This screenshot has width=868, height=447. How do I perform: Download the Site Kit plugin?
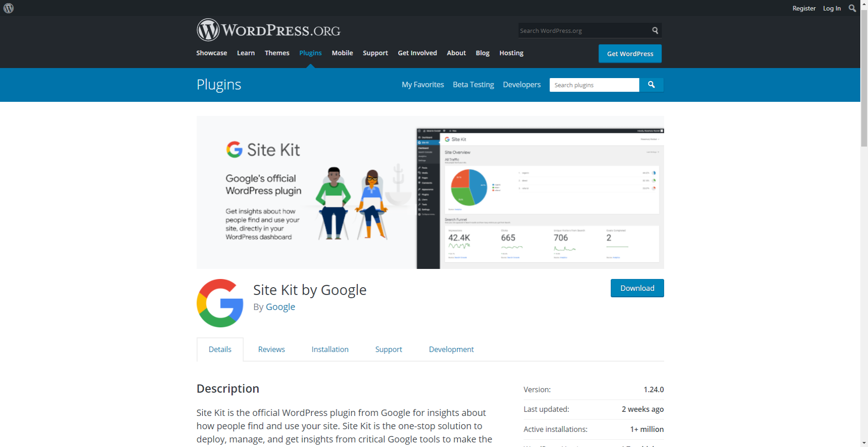pyautogui.click(x=637, y=288)
